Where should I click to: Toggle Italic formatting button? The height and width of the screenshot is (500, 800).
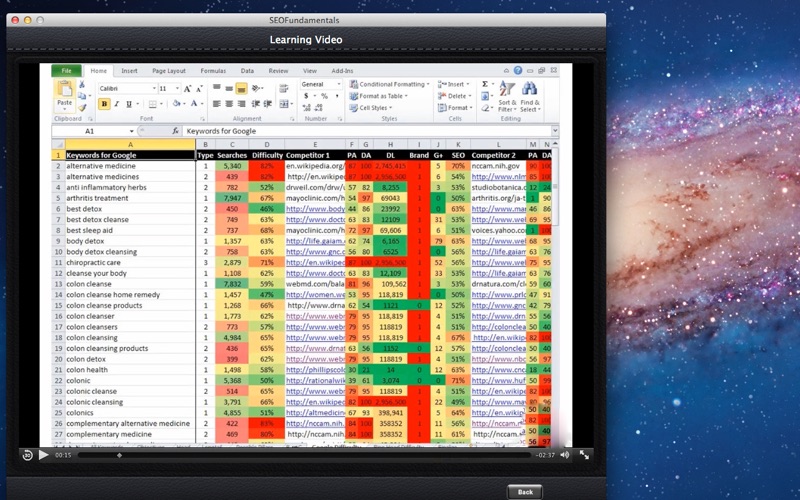click(x=117, y=104)
